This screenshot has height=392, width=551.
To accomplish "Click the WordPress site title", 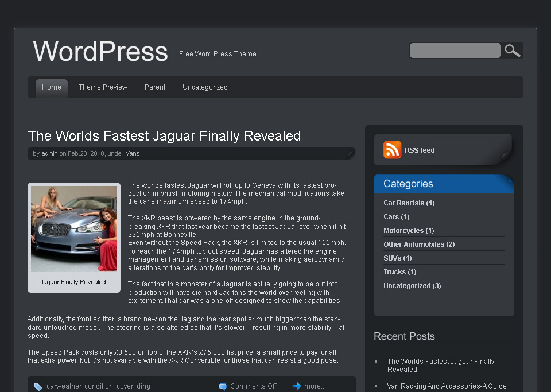I will pyautogui.click(x=100, y=51).
